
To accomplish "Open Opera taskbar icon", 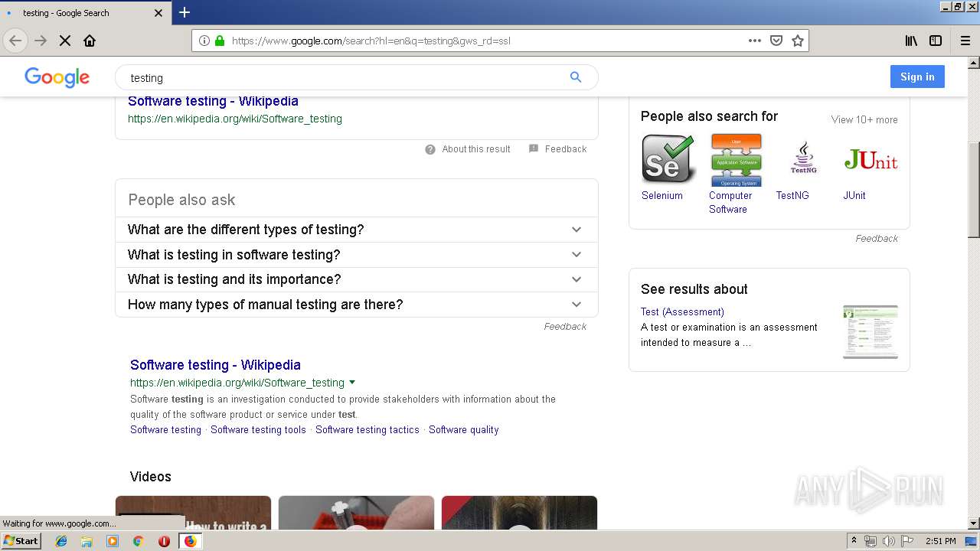I will click(x=164, y=541).
